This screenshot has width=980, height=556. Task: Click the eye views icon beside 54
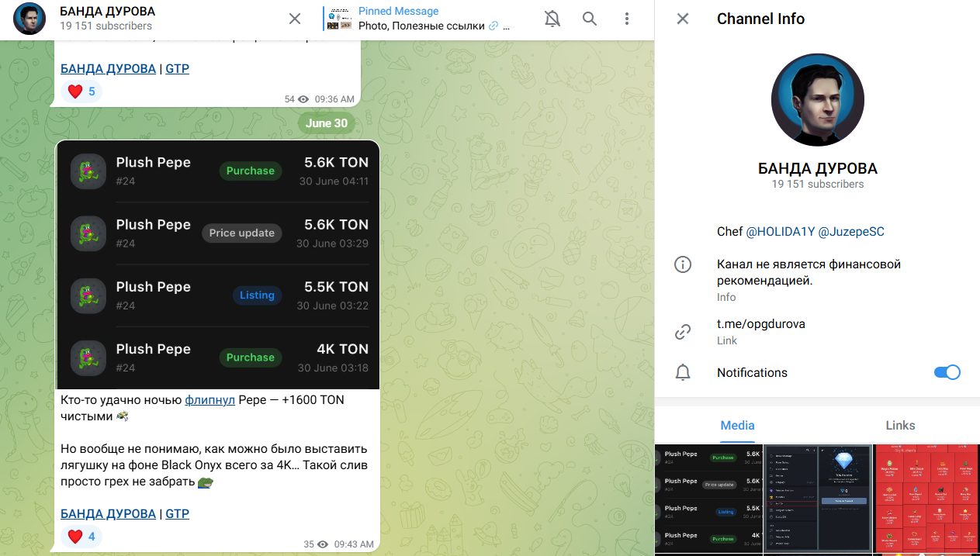click(x=303, y=99)
